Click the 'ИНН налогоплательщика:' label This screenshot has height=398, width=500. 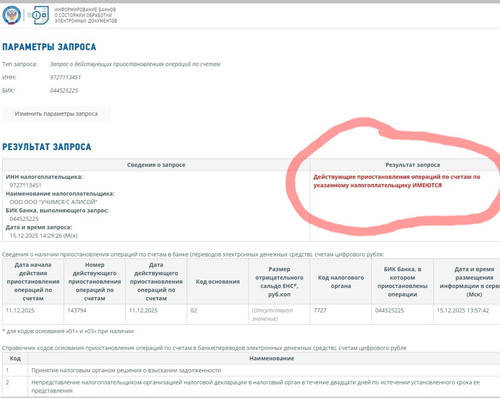44,177
